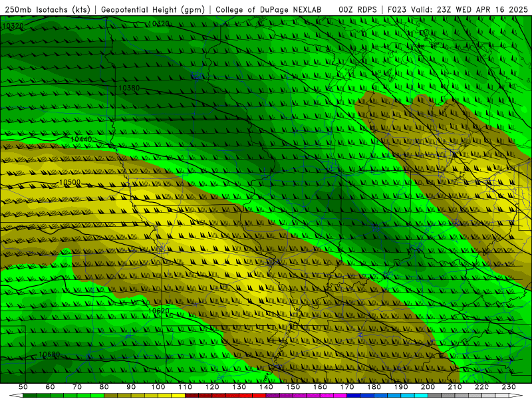
Task: Click the "Geopotential Height (gpm)" header label
Action: coord(153,9)
